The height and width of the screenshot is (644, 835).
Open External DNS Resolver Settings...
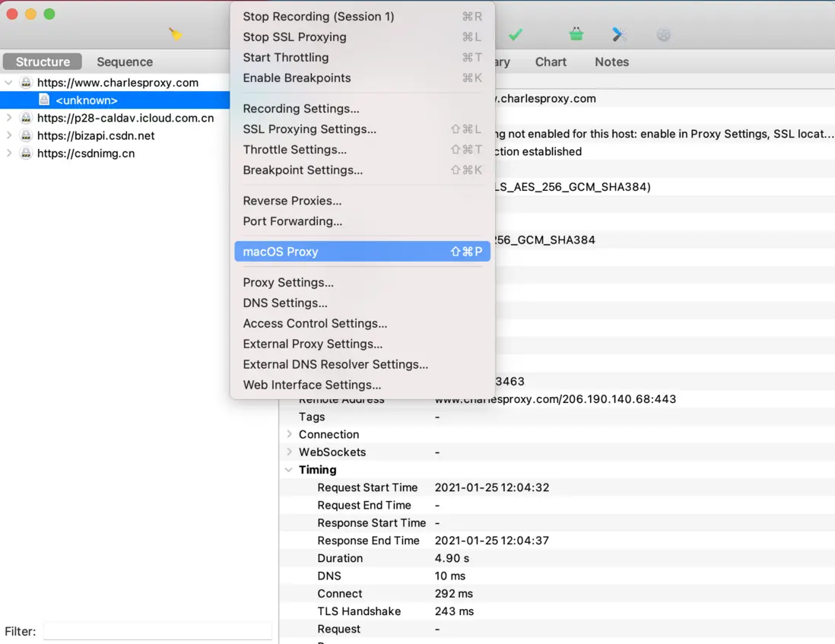(x=362, y=365)
